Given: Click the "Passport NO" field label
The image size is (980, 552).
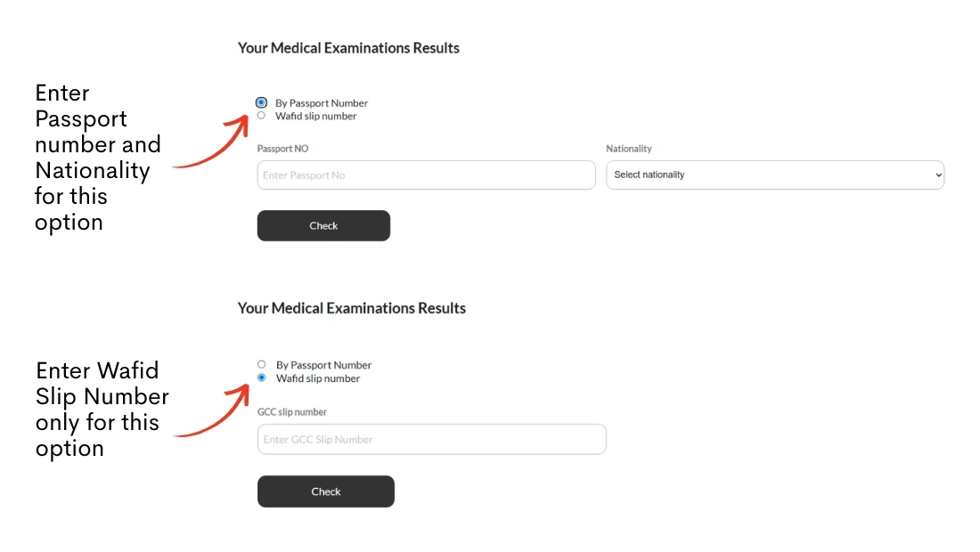Looking at the screenshot, I should pos(282,149).
